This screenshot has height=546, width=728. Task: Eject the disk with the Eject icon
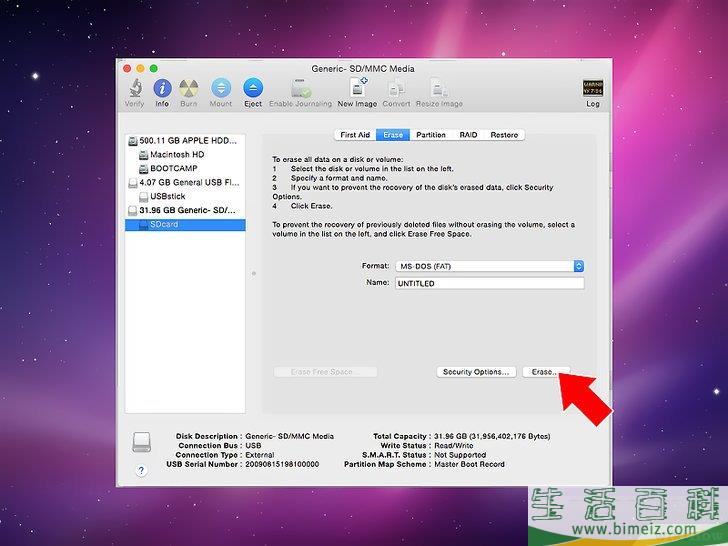click(253, 88)
